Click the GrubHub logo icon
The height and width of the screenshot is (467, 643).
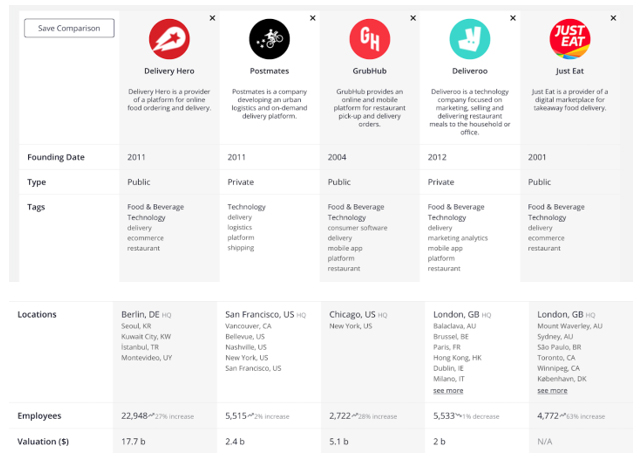click(x=369, y=40)
